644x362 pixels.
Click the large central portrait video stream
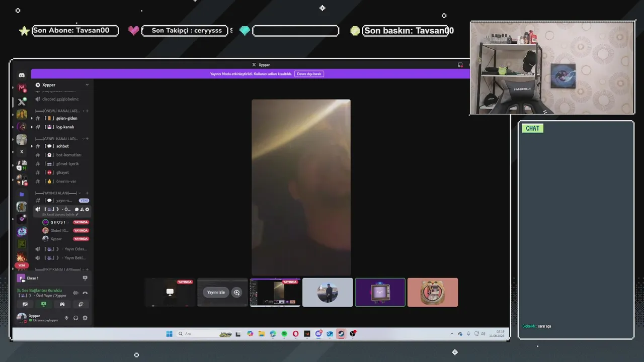coord(301,188)
